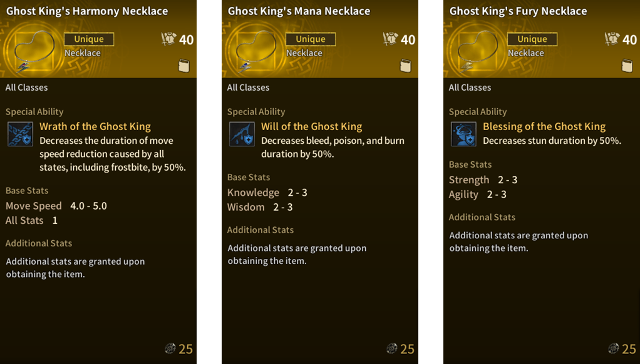
Task: Click the scroll icon on Fury Necklace card
Action: click(x=627, y=66)
